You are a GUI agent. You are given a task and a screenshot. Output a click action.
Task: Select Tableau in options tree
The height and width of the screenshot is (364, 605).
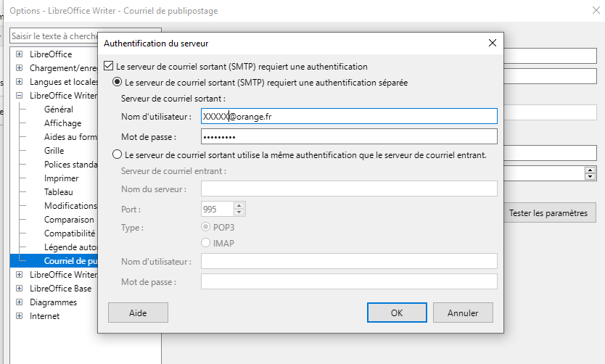click(x=59, y=191)
